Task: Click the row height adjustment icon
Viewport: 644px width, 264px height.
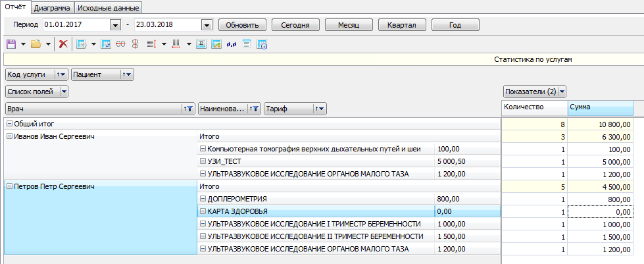Action: [150, 44]
